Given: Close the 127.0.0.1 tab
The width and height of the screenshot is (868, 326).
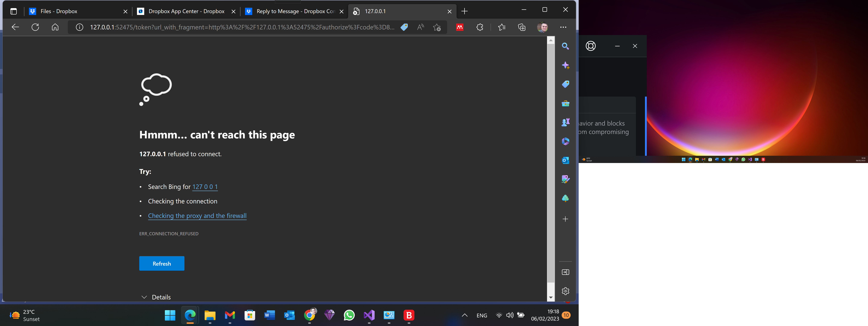Looking at the screenshot, I should click(x=450, y=11).
